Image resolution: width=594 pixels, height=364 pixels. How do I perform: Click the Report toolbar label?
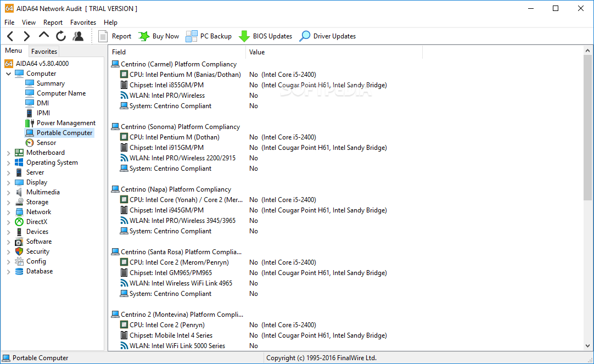coord(122,36)
